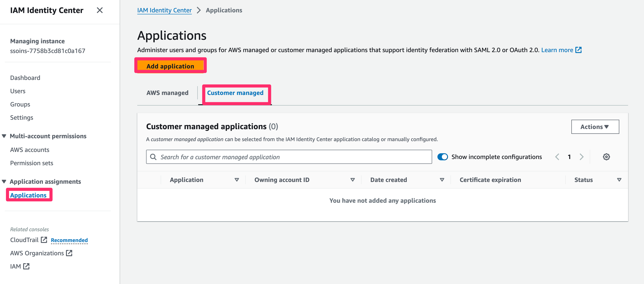This screenshot has height=284, width=644.
Task: Go to next page arrow
Action: (x=582, y=157)
